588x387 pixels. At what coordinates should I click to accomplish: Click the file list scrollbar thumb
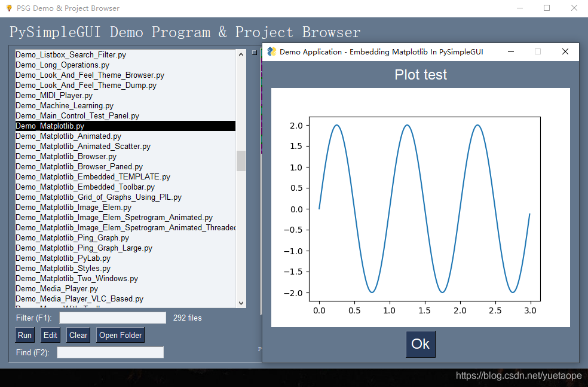241,161
